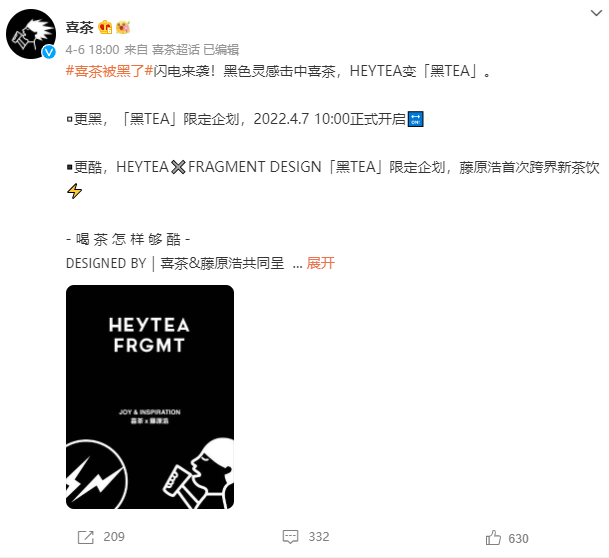
Task: Click the blue ON! emoji icon
Action: (415, 119)
